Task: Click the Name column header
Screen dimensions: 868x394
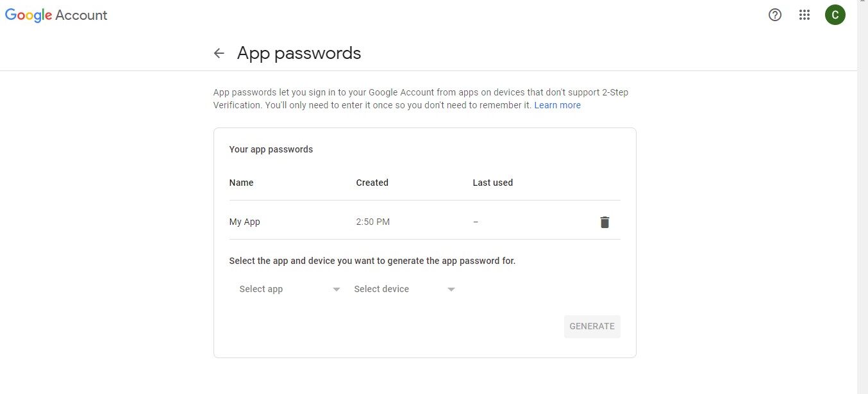Action: point(241,183)
